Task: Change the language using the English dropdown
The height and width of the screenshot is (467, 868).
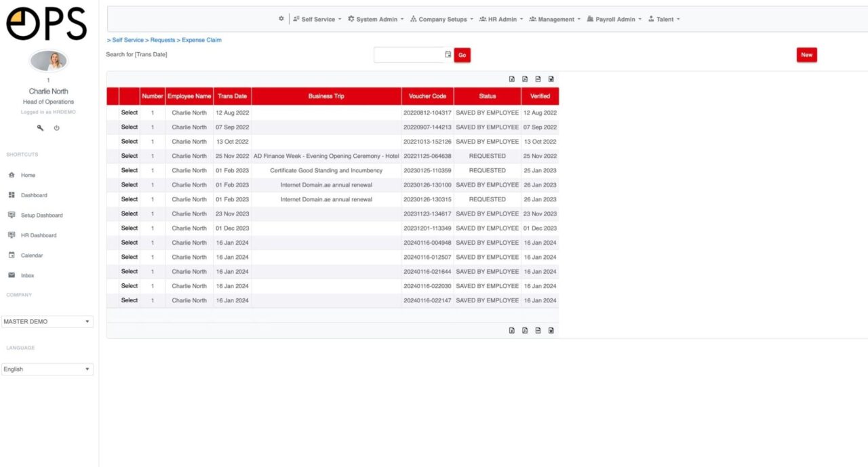Action: click(x=47, y=369)
